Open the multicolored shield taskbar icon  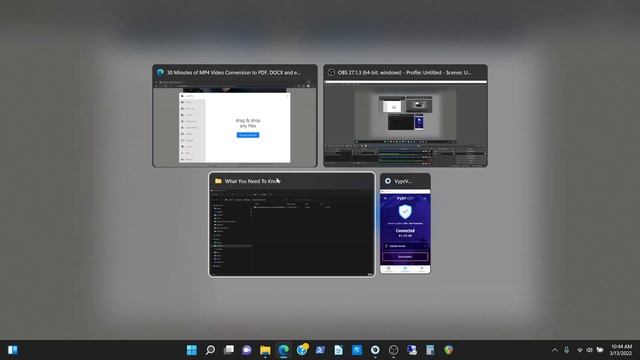(x=449, y=350)
